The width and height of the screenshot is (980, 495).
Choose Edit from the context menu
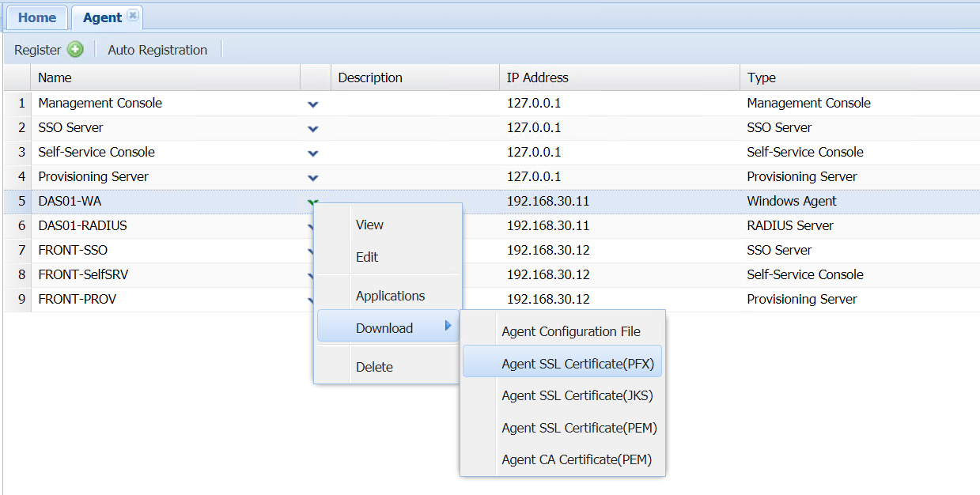click(x=367, y=257)
